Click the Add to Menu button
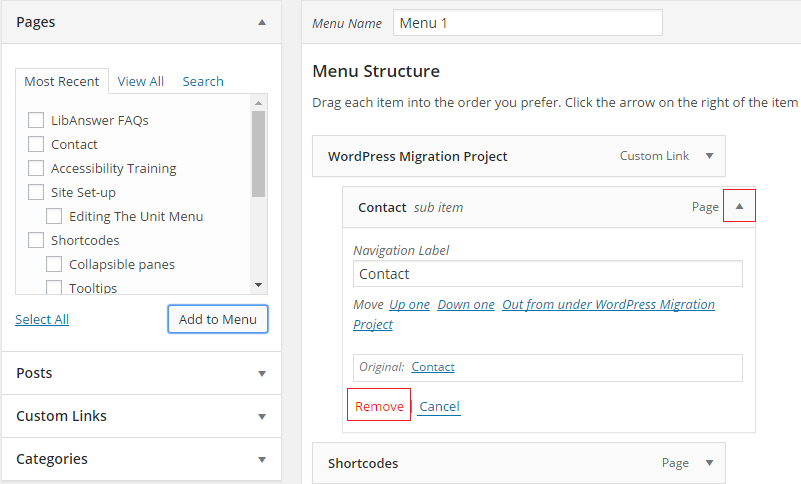Screen dimensions: 801x484 (218, 320)
